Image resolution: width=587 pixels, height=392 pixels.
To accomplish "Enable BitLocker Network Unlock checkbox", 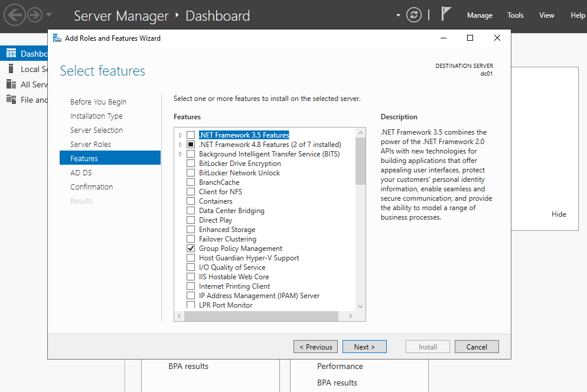I will click(191, 172).
